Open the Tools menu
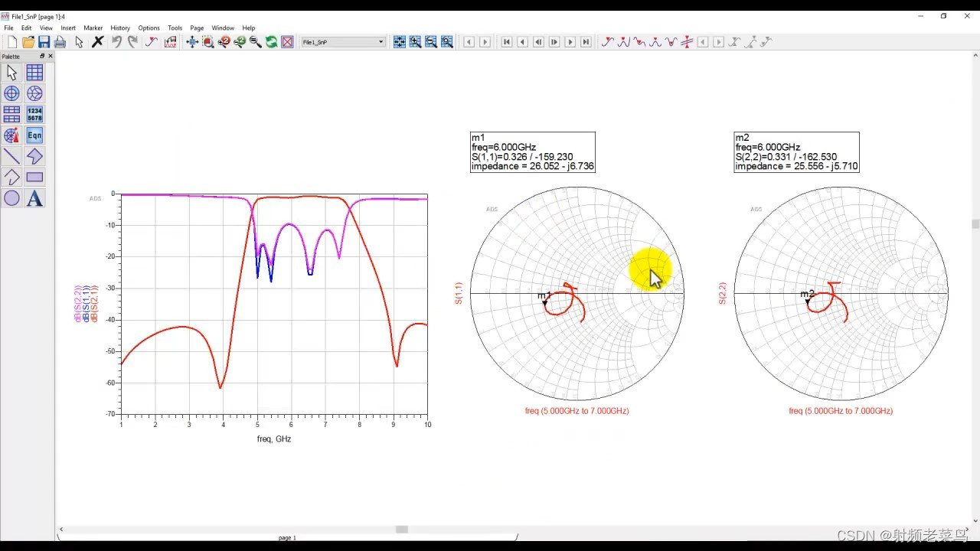The height and width of the screenshot is (551, 980). 175,28
